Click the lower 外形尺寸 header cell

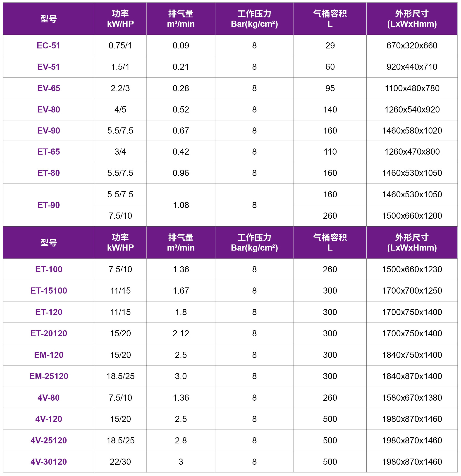pyautogui.click(x=412, y=242)
